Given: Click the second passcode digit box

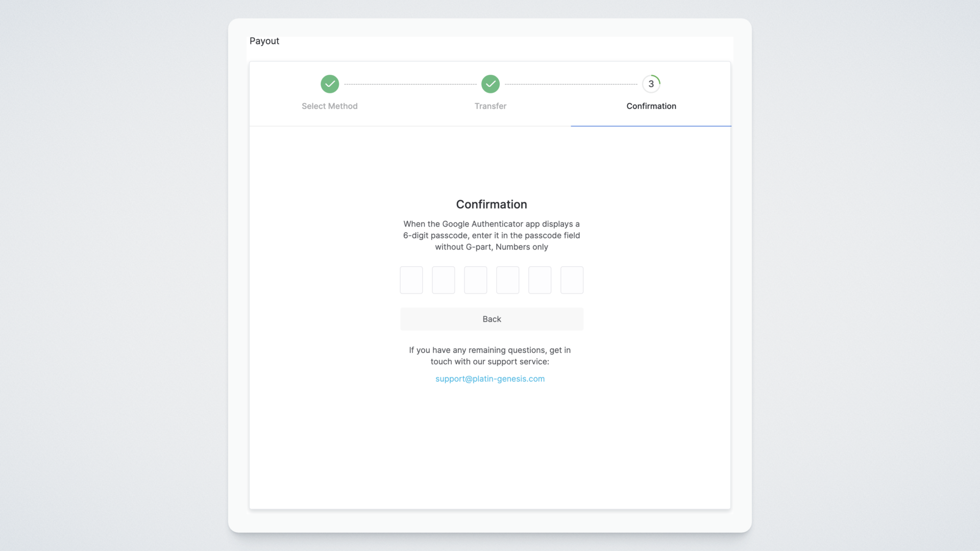Looking at the screenshot, I should pos(444,280).
